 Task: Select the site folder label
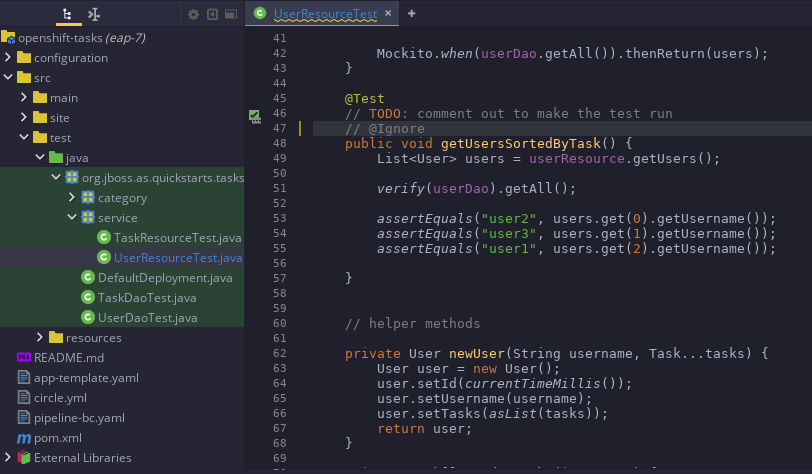coord(60,118)
